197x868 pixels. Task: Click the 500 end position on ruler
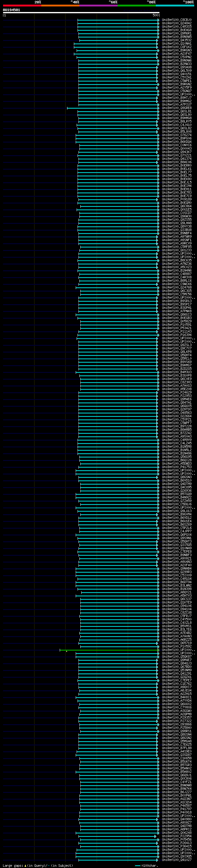coord(155,15)
